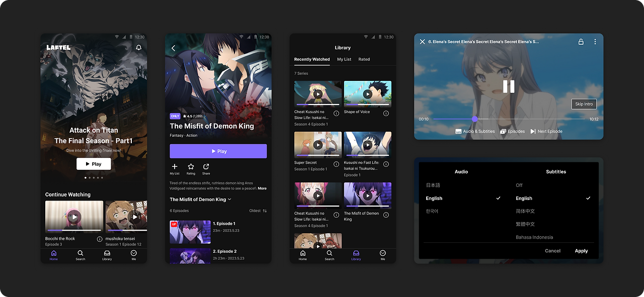The image size is (644, 297).
Task: Lock the video player screen
Action: (x=581, y=42)
